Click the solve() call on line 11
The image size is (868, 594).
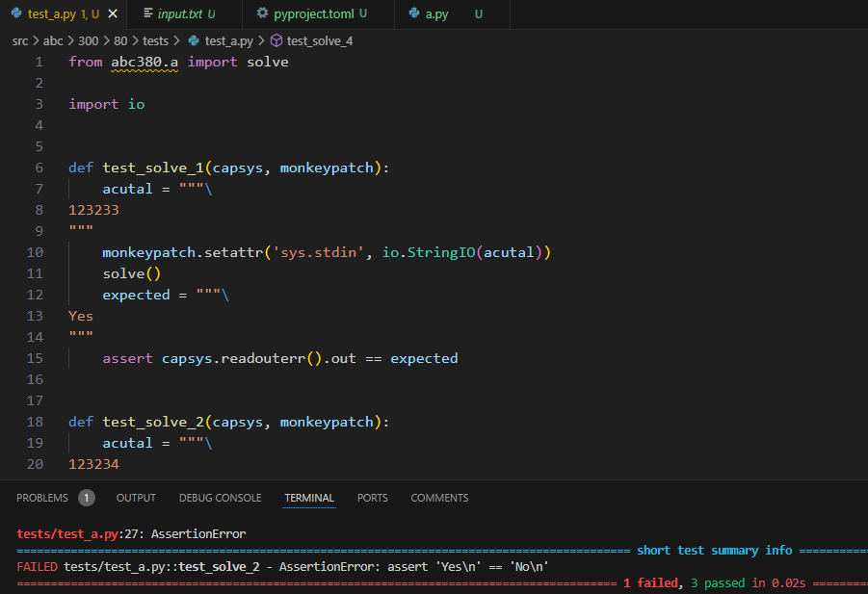[132, 273]
